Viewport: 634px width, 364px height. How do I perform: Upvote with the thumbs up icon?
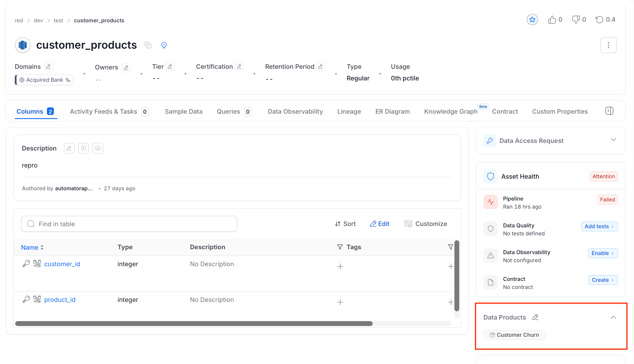pyautogui.click(x=552, y=19)
